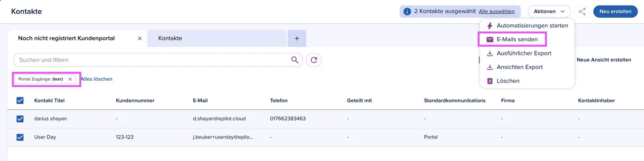
Task: Switch to the Kontakte tab
Action: [x=217, y=38]
